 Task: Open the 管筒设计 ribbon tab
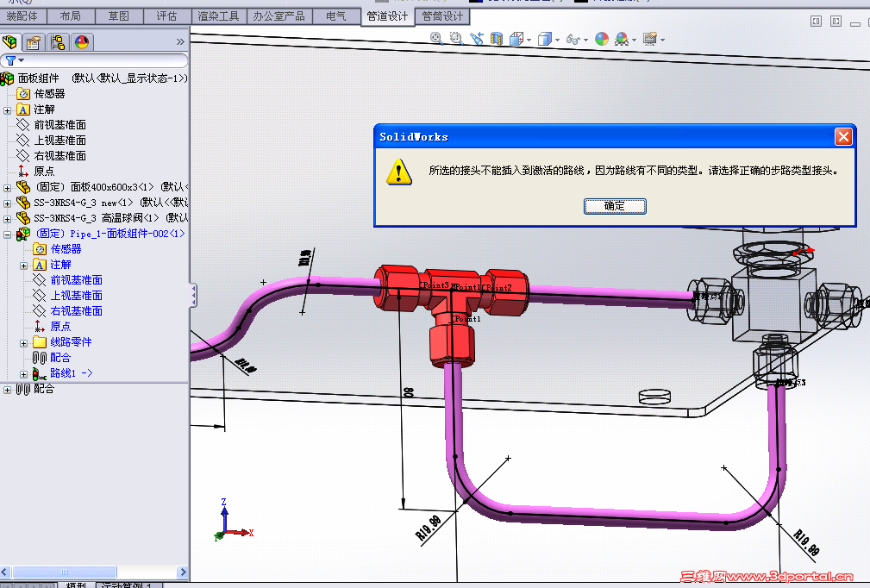[442, 16]
